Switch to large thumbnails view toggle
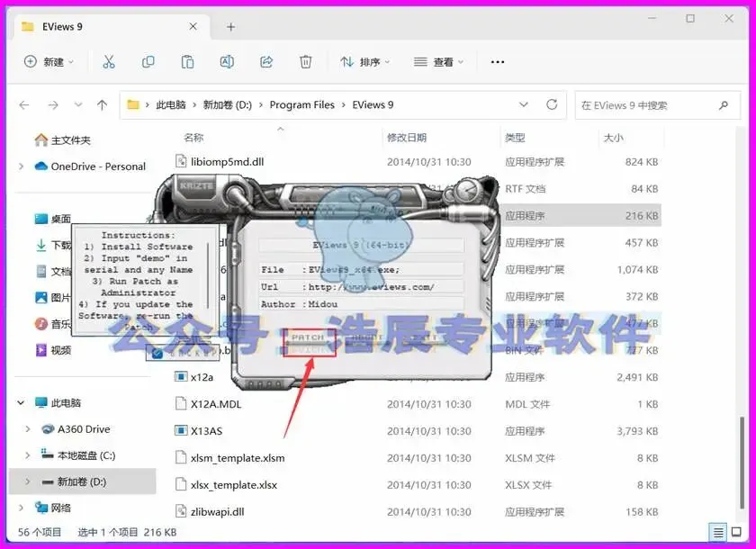756x549 pixels. (736, 532)
